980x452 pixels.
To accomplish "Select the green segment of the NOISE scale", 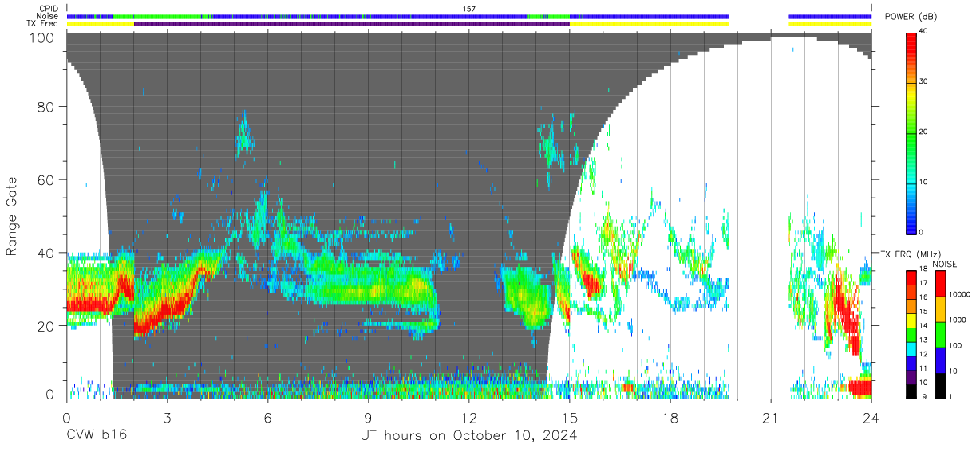I will pyautogui.click(x=940, y=335).
